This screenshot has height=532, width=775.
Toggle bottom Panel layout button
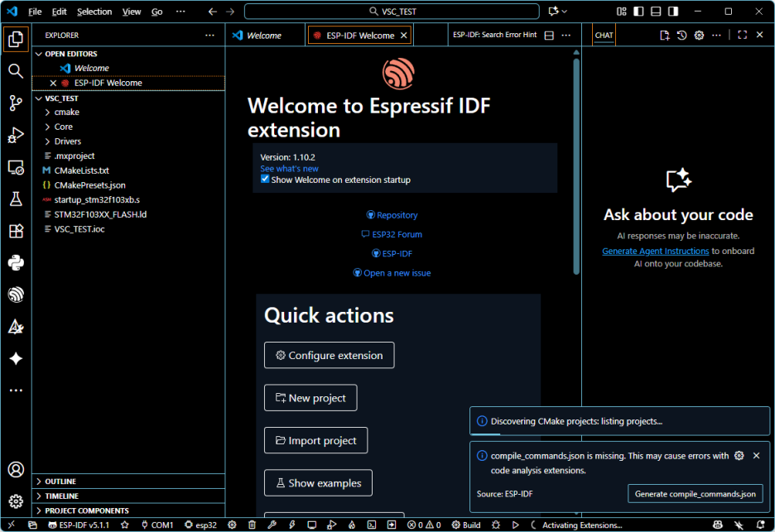click(656, 12)
